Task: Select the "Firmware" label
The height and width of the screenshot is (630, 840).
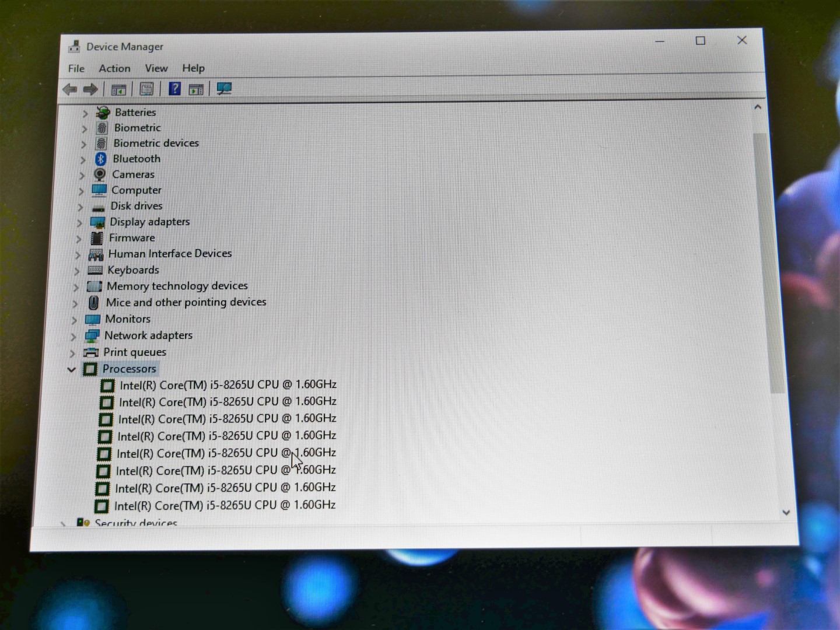Action: tap(132, 238)
